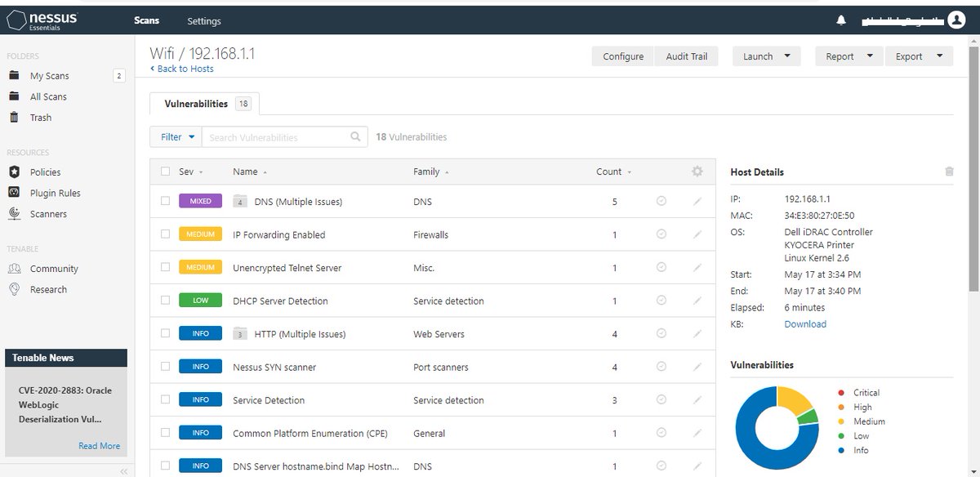
Task: Check the Common Platform Enumeration row checkbox
Action: [x=166, y=433]
